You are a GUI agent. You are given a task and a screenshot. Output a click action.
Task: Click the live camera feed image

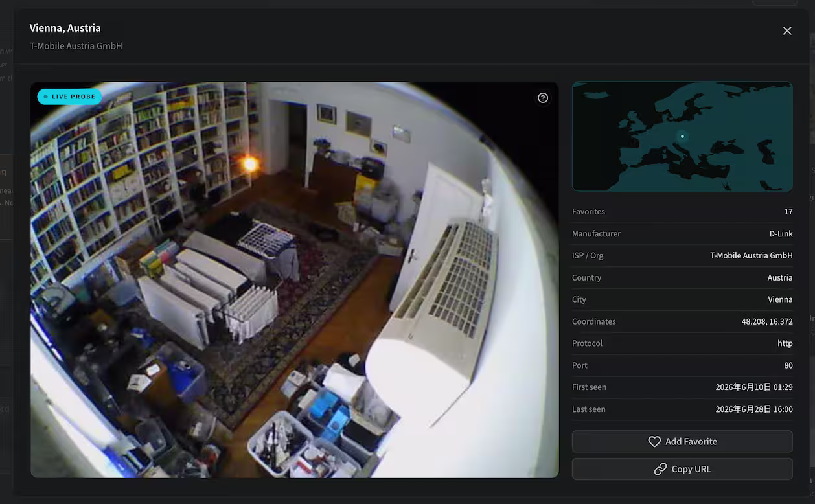click(294, 280)
